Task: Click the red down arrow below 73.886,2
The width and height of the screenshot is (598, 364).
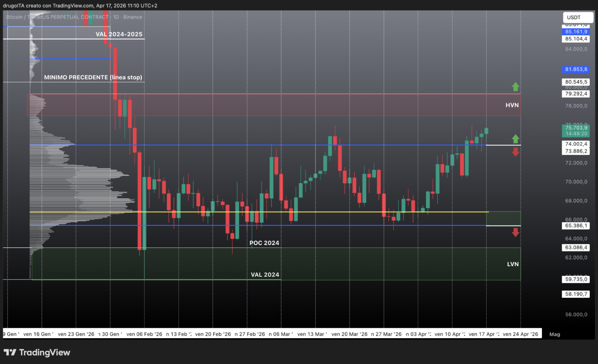Action: 515,152
